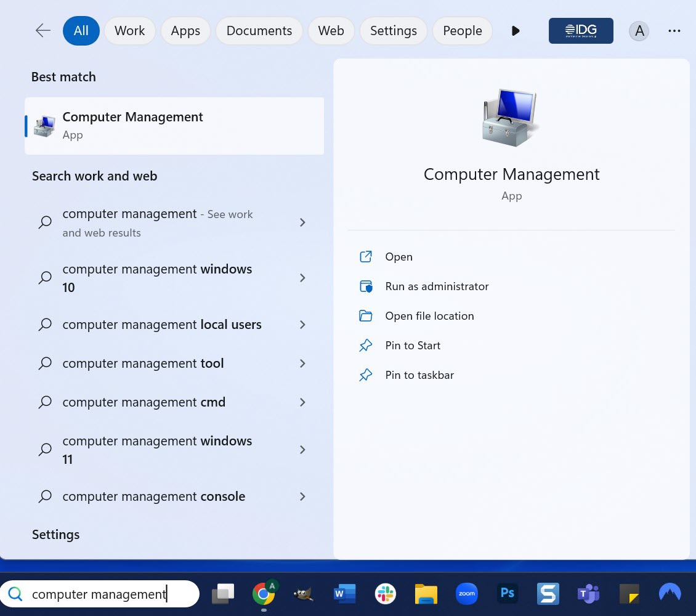
Task: Choose Pin to taskbar
Action: (x=419, y=375)
